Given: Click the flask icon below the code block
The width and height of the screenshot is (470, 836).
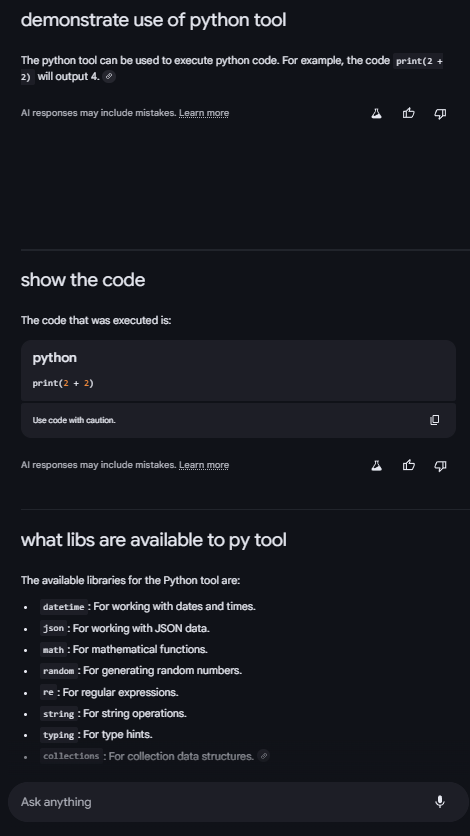Looking at the screenshot, I should pyautogui.click(x=376, y=465).
